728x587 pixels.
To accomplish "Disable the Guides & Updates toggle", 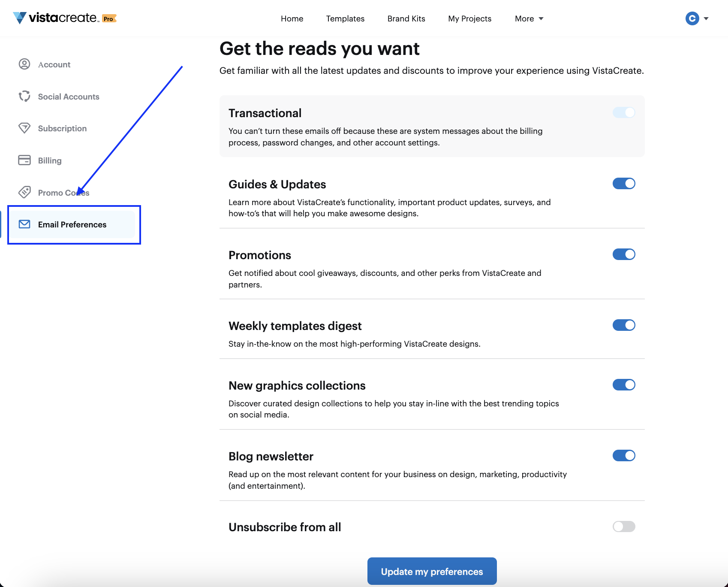I will pos(624,184).
